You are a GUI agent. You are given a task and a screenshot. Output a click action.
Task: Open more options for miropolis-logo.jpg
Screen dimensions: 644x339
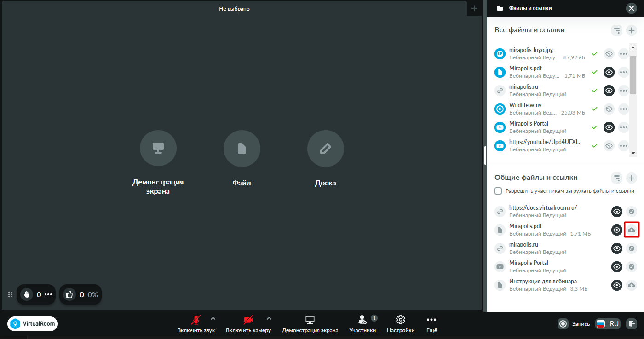click(x=624, y=54)
